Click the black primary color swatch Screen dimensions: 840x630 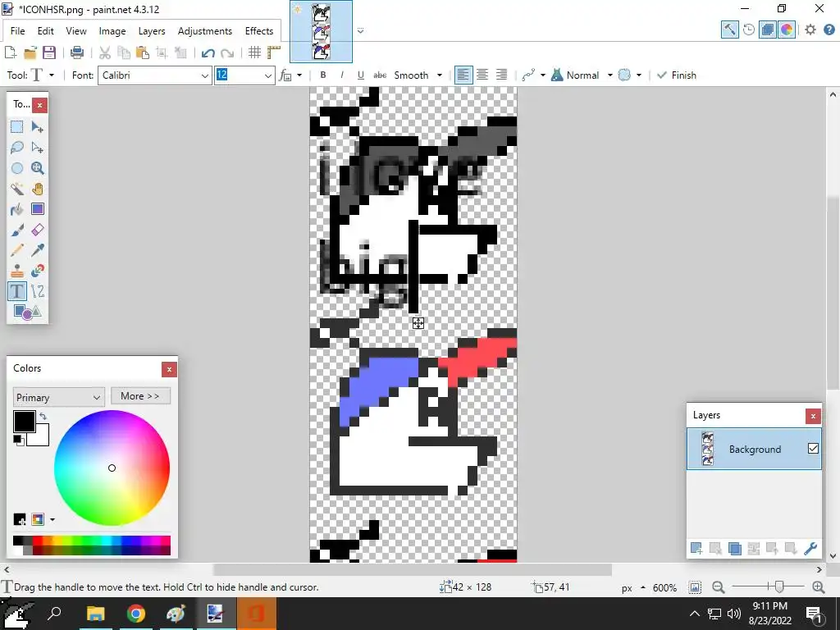(x=24, y=421)
